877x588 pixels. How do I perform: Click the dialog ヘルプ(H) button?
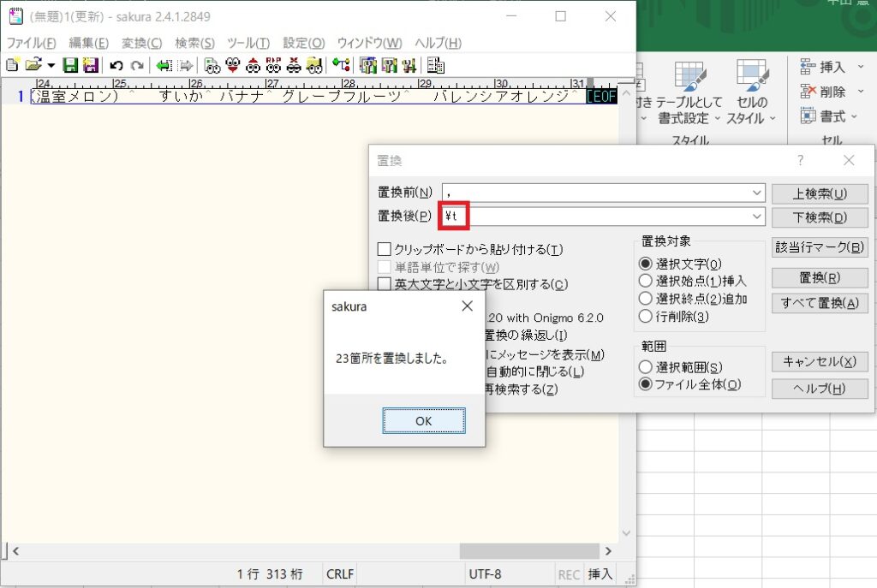pos(820,389)
